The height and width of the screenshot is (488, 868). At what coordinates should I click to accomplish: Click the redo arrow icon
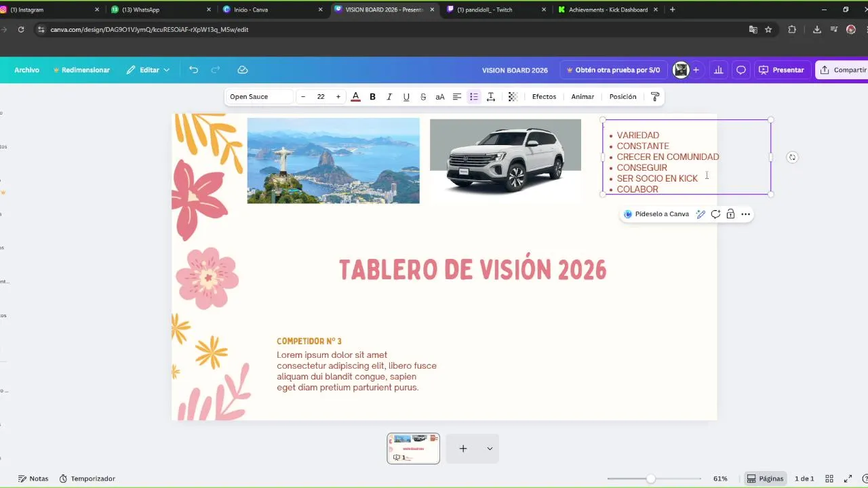(216, 70)
